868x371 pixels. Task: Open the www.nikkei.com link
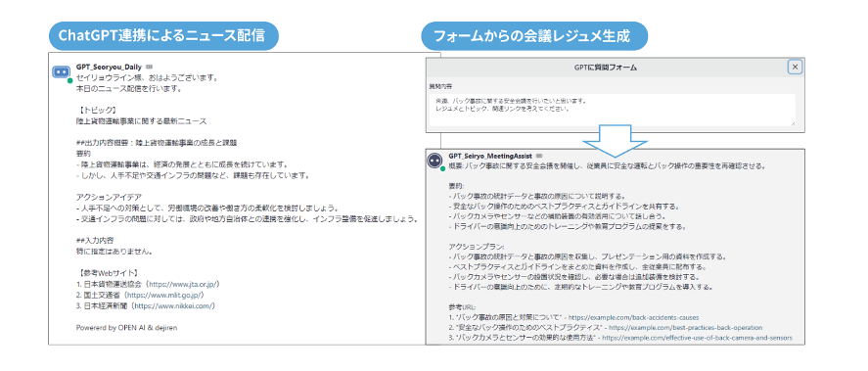pos(174,305)
